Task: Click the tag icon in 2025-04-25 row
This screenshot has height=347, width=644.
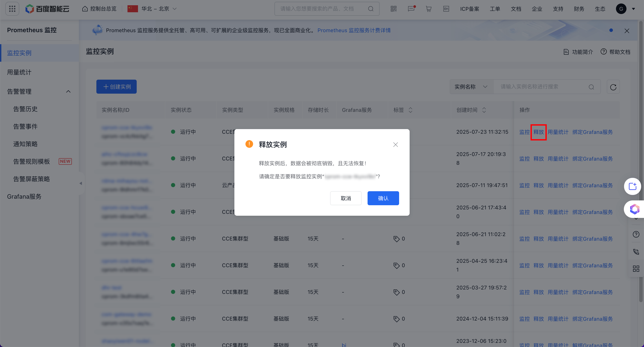Action: point(396,266)
